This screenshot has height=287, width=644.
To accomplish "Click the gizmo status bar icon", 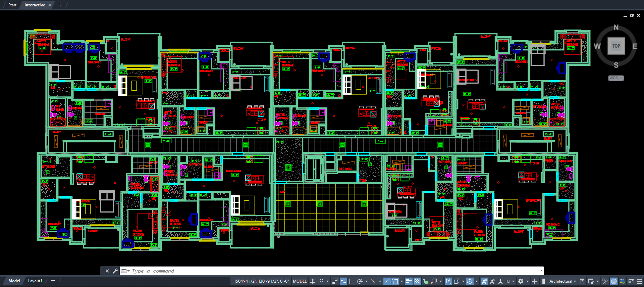I will tap(470, 281).
